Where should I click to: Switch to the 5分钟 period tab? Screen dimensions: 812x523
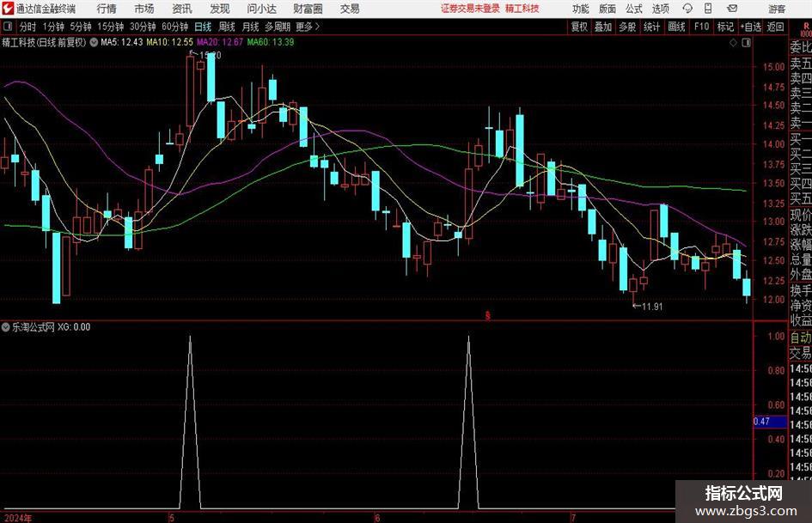(81, 27)
